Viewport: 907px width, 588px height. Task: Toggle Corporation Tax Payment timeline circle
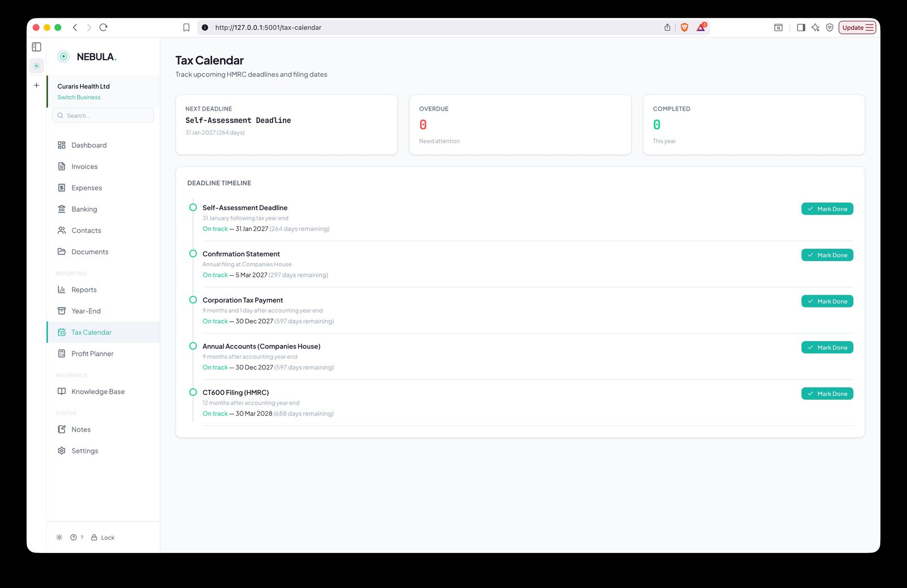click(x=193, y=300)
